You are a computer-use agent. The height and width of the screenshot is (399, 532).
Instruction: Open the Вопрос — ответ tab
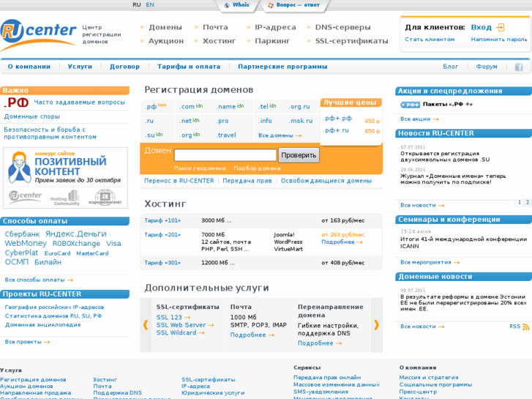(294, 5)
